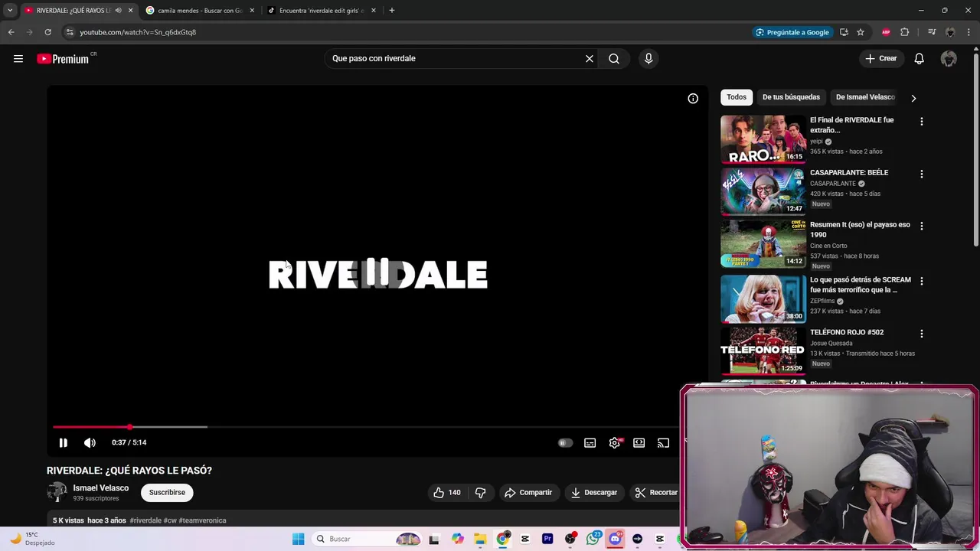This screenshot has width=980, height=551.
Task: Open the extensions puzzle menu
Action: pos(905,32)
